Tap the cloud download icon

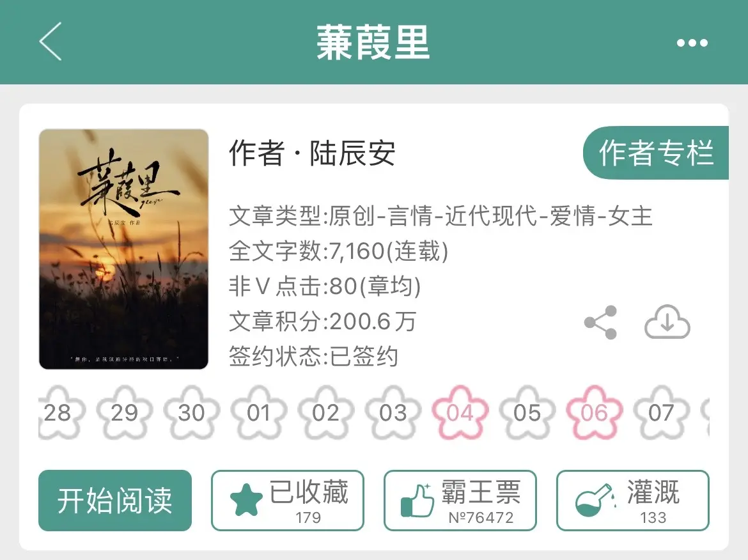667,322
